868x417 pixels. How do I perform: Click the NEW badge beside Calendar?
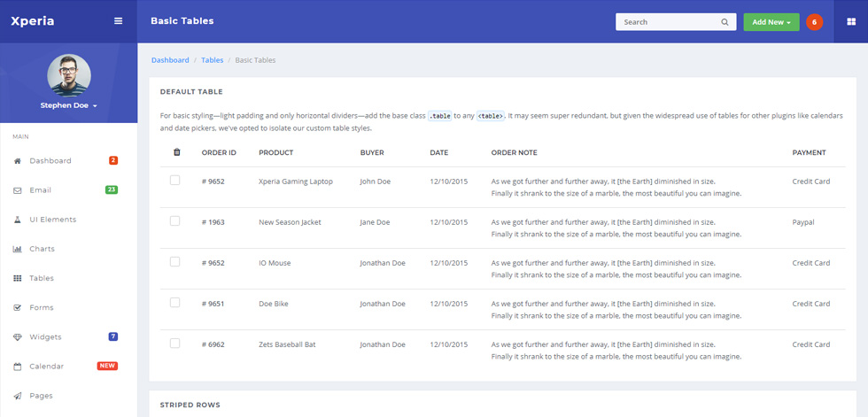click(x=107, y=366)
